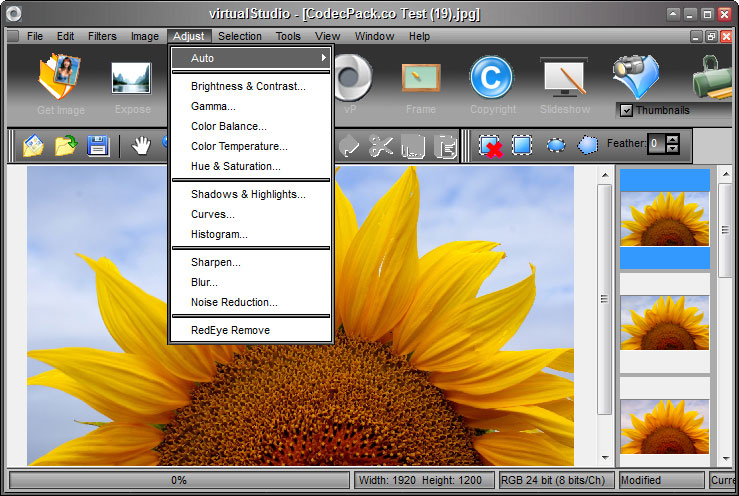Increase the Feather value with up arrow
This screenshot has width=739, height=496.
coord(673,140)
